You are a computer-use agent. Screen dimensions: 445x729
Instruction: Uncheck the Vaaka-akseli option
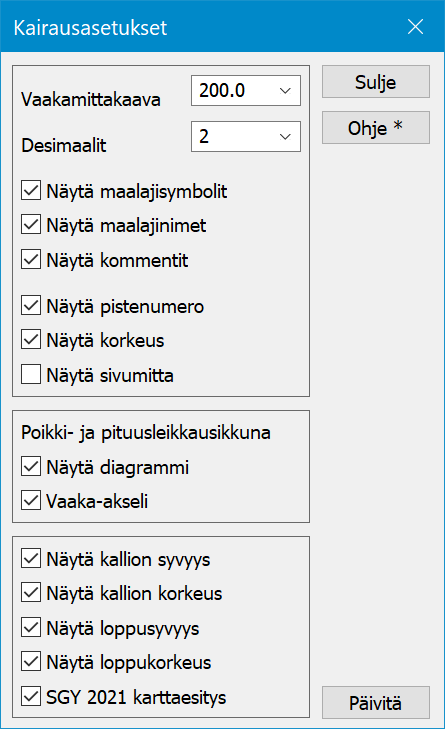coord(31,501)
